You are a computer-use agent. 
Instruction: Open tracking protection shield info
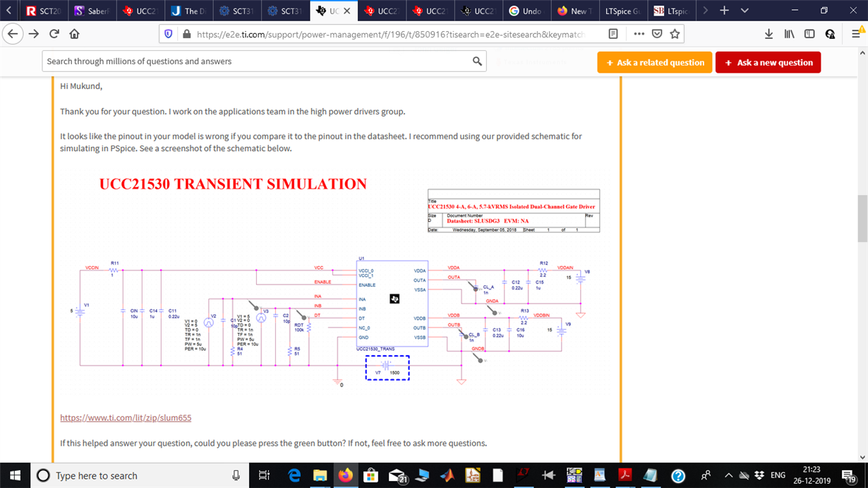(x=168, y=34)
